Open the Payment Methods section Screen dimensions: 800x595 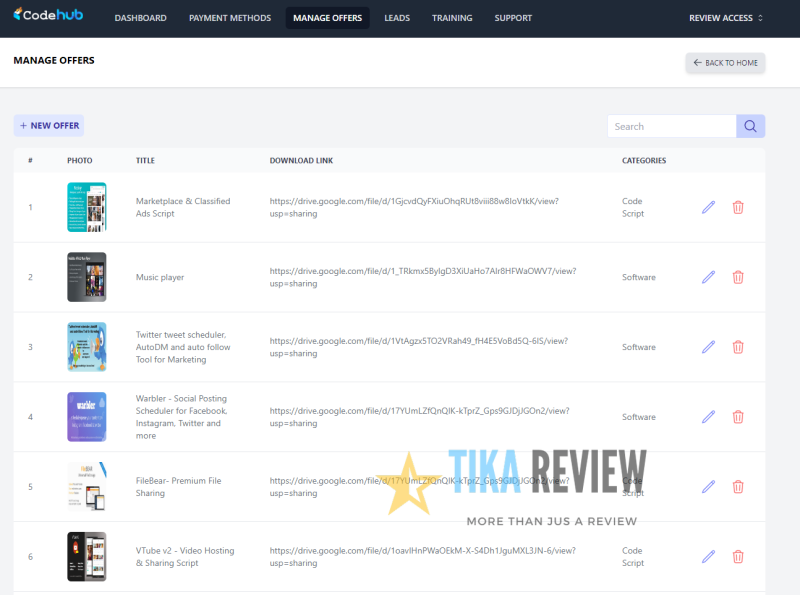tap(229, 17)
